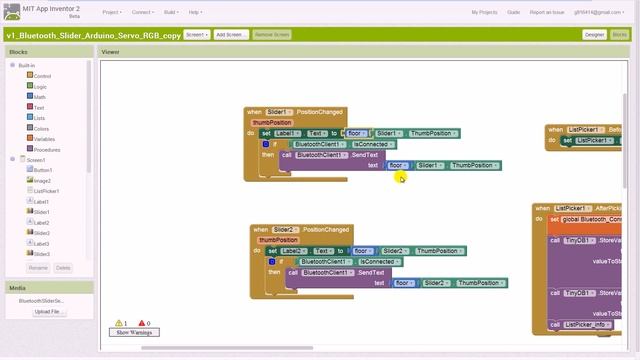Click the Delete button
The image size is (640, 360).
click(63, 268)
